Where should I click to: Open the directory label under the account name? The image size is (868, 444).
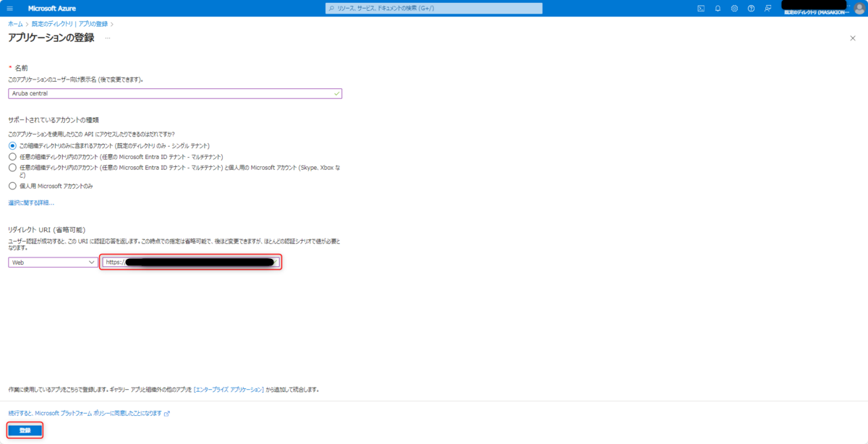(x=815, y=12)
